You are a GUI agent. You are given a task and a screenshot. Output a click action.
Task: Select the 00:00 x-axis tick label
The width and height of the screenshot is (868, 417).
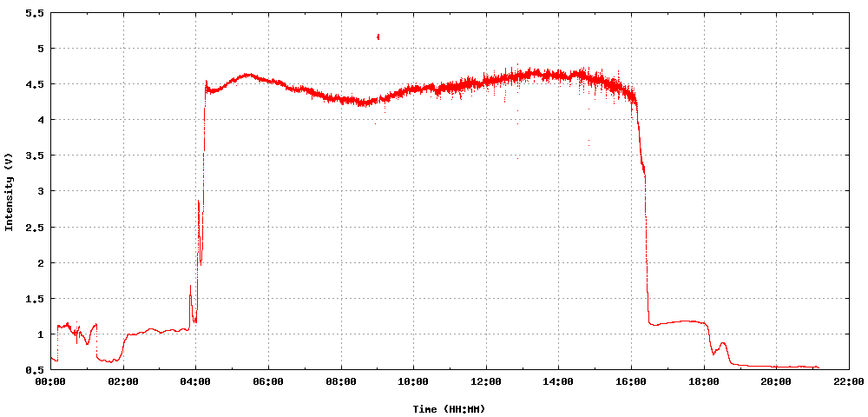pos(51,381)
